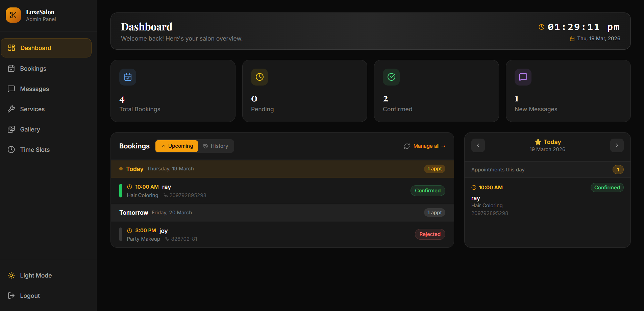Click the New Messages chat icon
Screen dimensions: 644x311
tap(523, 77)
